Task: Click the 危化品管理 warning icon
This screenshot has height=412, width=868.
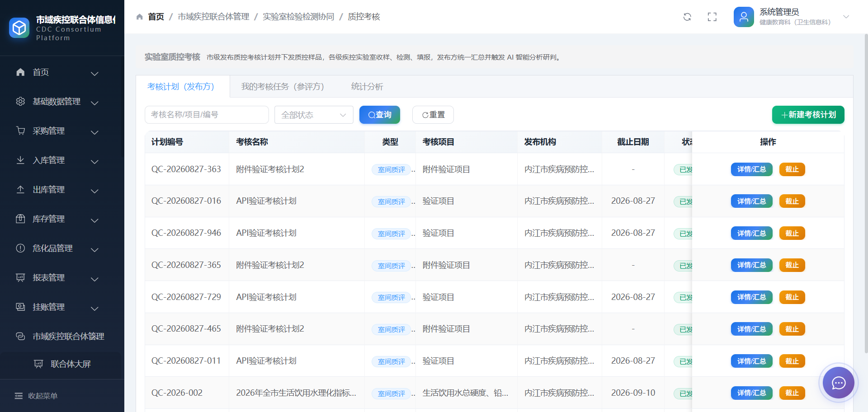Action: (20, 248)
